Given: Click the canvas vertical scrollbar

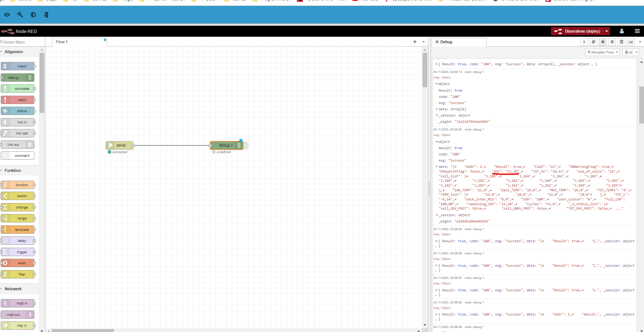Looking at the screenshot, I should (425, 70).
